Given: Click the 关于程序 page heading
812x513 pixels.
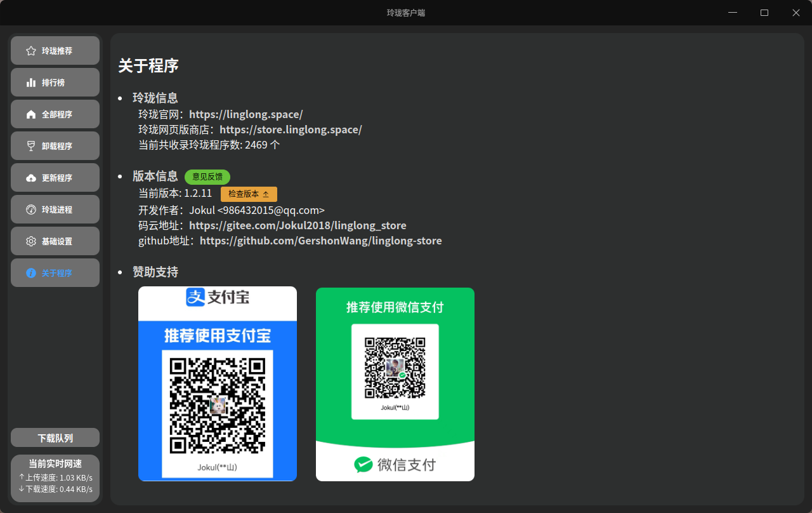Looking at the screenshot, I should 148,65.
